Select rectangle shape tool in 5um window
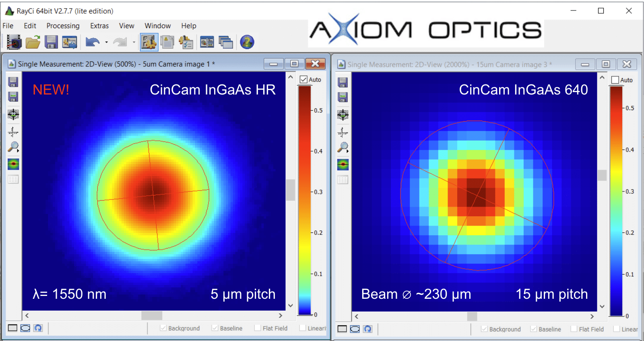The height and width of the screenshot is (341, 644). click(x=13, y=328)
